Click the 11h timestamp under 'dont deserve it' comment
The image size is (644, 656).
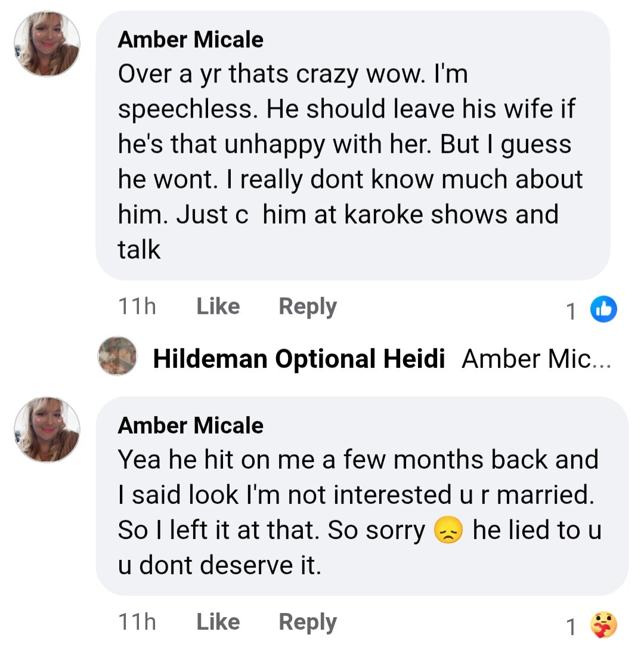[x=137, y=622]
